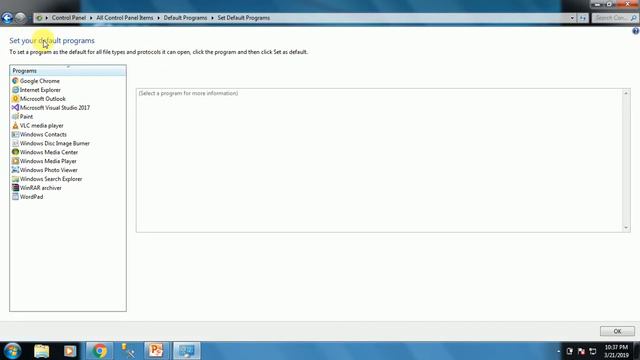Viewport: 640px width, 360px height.
Task: Open the Windows Start menu orb
Action: click(12, 351)
